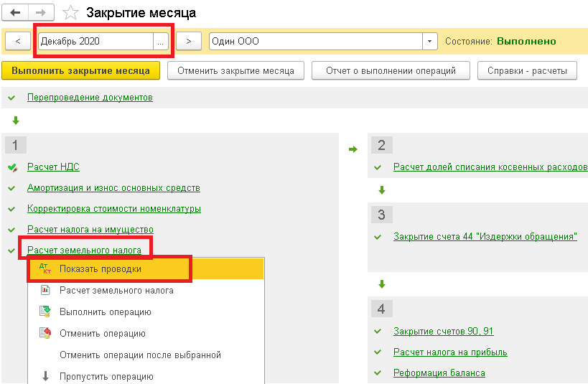Click the 'Закрытие месяца' page title
Image resolution: width=588 pixels, height=384 pixels.
[141, 13]
